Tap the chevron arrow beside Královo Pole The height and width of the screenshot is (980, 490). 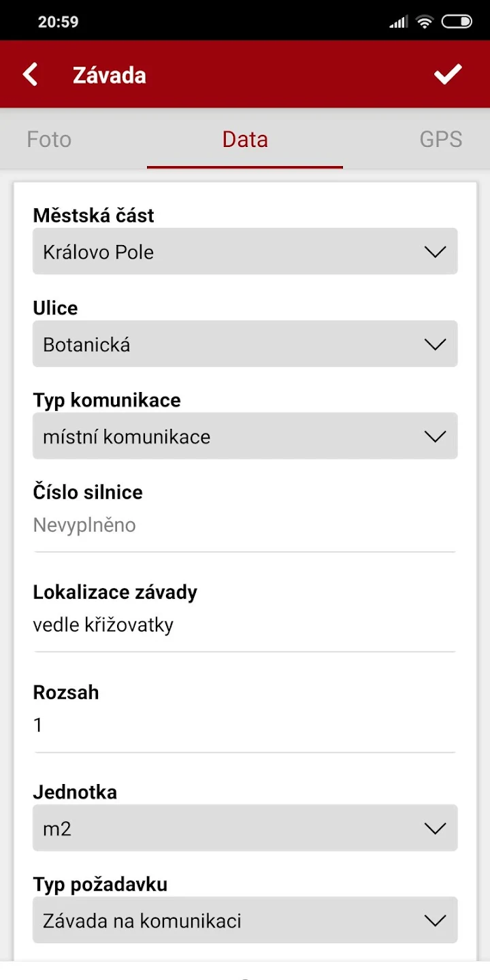click(x=434, y=252)
